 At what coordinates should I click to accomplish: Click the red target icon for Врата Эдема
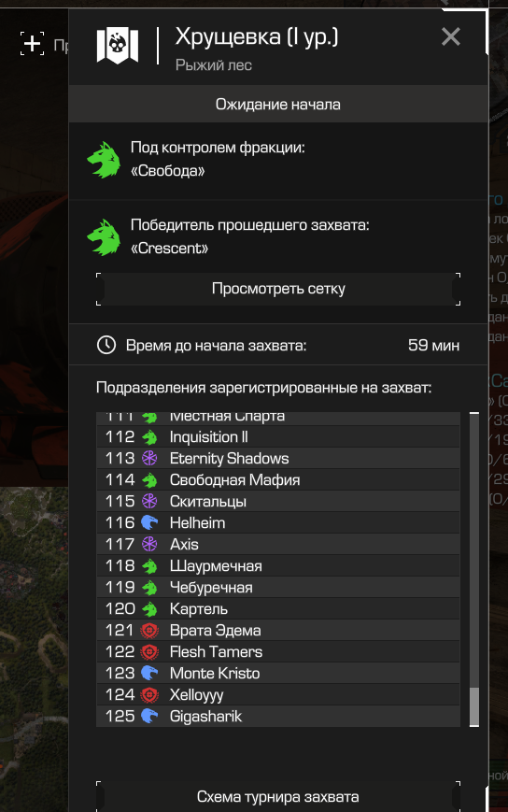(x=149, y=630)
